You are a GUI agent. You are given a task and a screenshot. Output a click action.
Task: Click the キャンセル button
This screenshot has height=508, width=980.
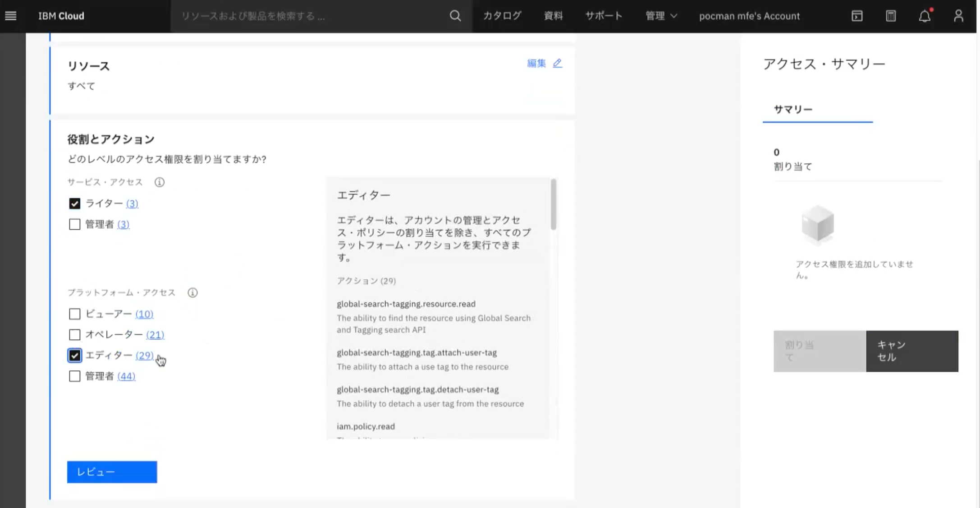click(912, 351)
